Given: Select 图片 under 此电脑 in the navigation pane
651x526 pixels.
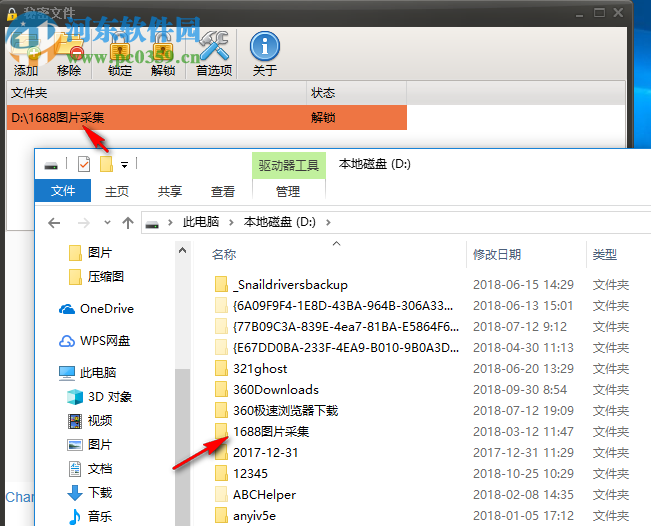Looking at the screenshot, I should click(x=90, y=445).
